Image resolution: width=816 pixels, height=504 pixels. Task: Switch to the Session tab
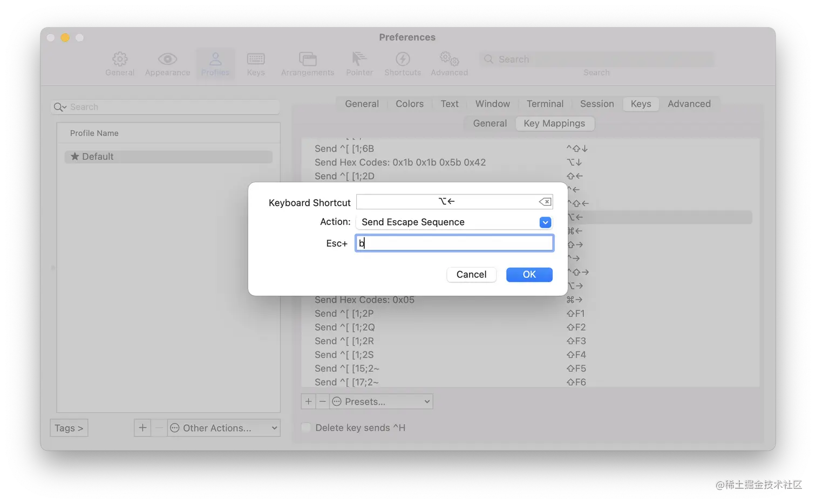(x=597, y=104)
